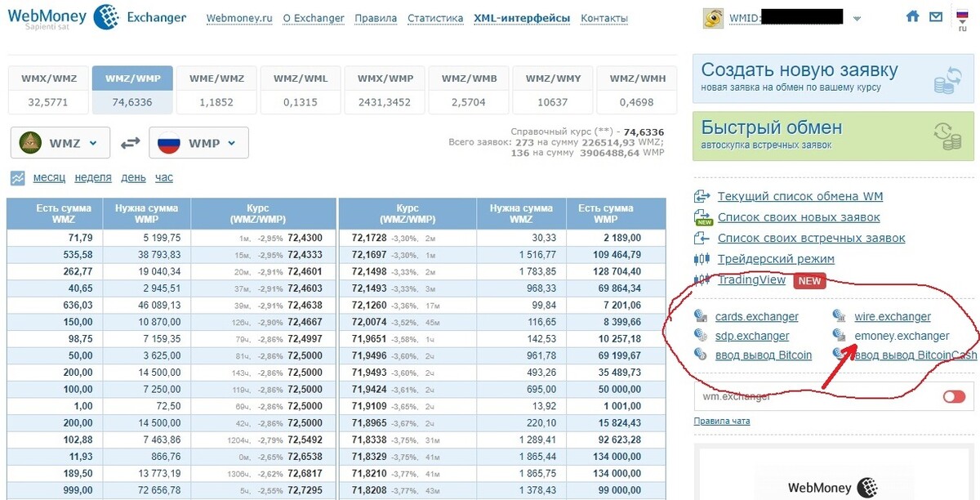980x500 pixels.
Task: Click the swap currencies arrows icon
Action: [130, 143]
